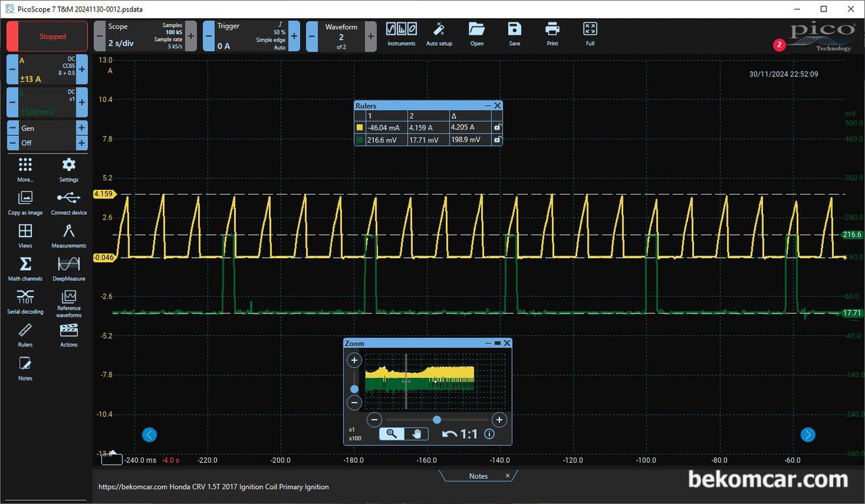
Task: Reset zoom with the 1:1 undo button
Action: [460, 434]
